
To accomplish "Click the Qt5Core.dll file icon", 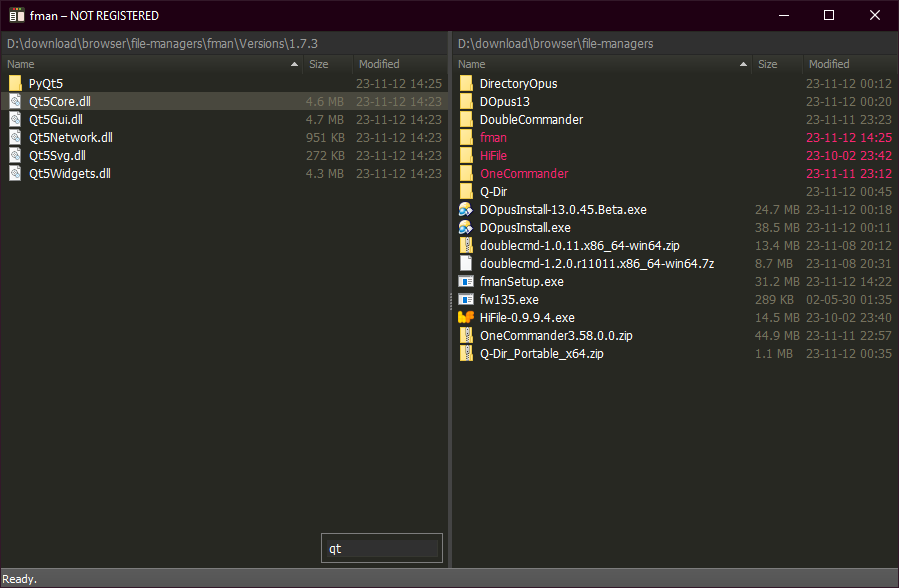I will click(x=15, y=102).
